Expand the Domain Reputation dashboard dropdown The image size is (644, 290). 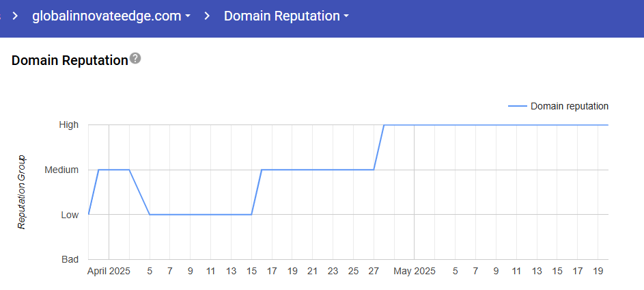[286, 16]
